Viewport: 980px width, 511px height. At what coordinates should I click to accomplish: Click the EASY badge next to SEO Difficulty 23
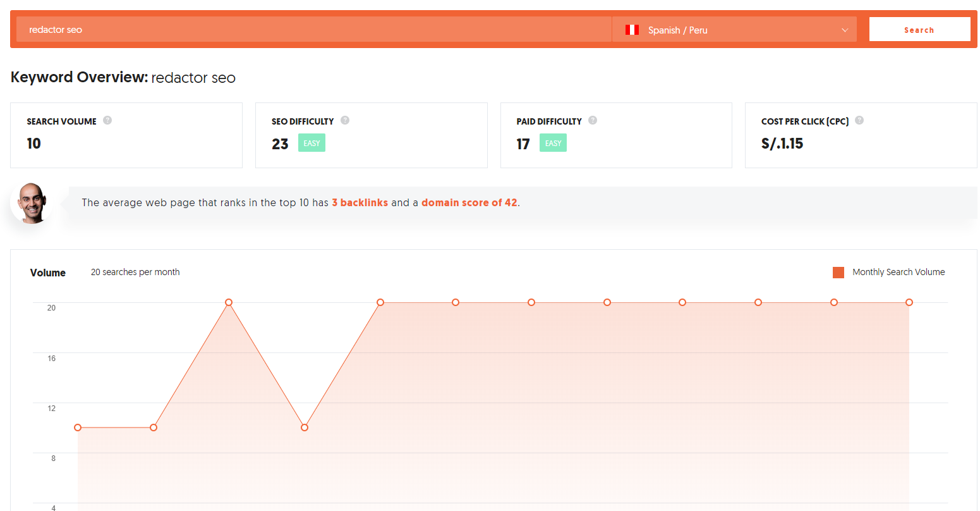312,144
